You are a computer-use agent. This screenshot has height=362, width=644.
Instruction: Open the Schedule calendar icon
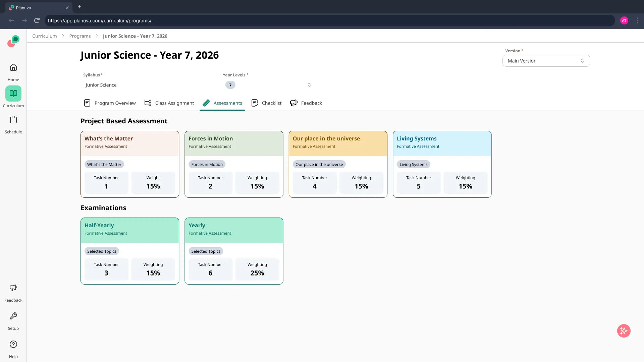coord(13,120)
